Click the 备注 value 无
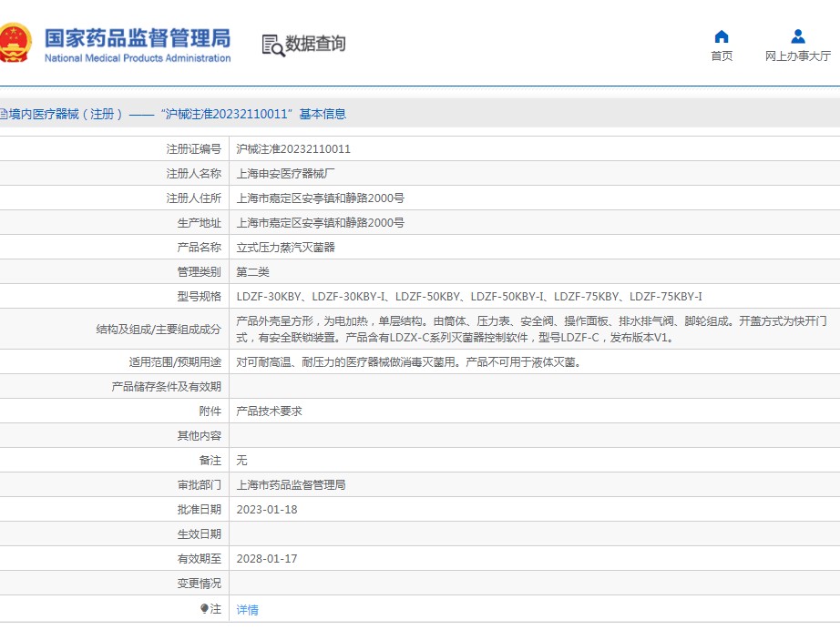Image resolution: width=840 pixels, height=630 pixels. (241, 461)
